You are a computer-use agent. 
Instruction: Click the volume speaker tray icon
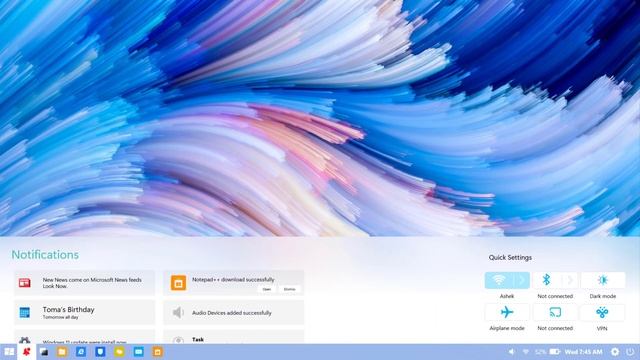[511, 352]
